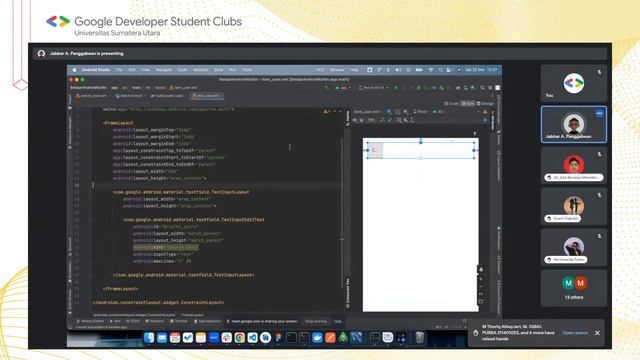Open the File menu

(119, 70)
